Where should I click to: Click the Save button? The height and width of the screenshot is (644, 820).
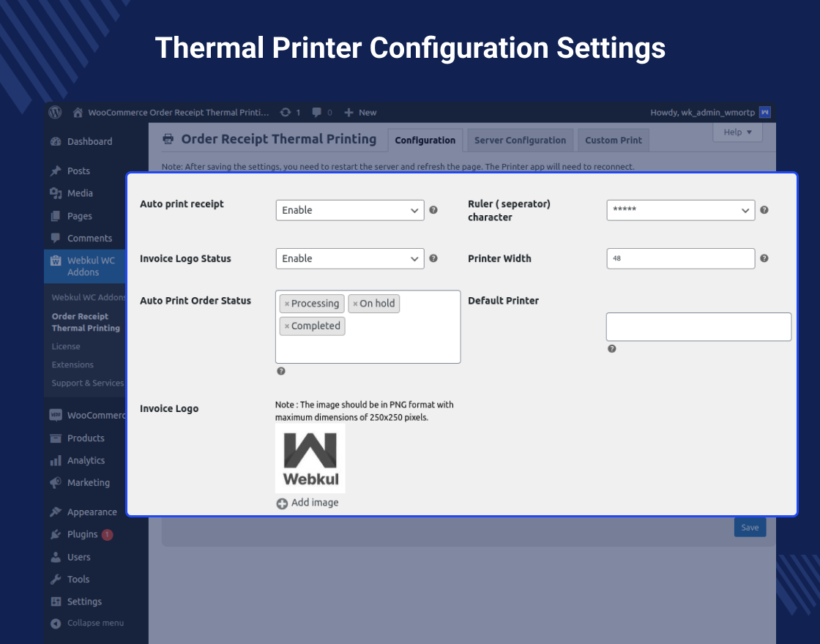(x=750, y=527)
